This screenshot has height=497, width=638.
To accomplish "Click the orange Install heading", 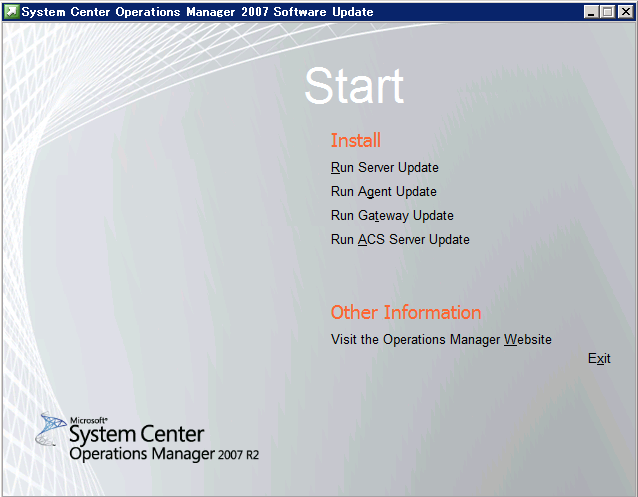I will pyautogui.click(x=356, y=140).
